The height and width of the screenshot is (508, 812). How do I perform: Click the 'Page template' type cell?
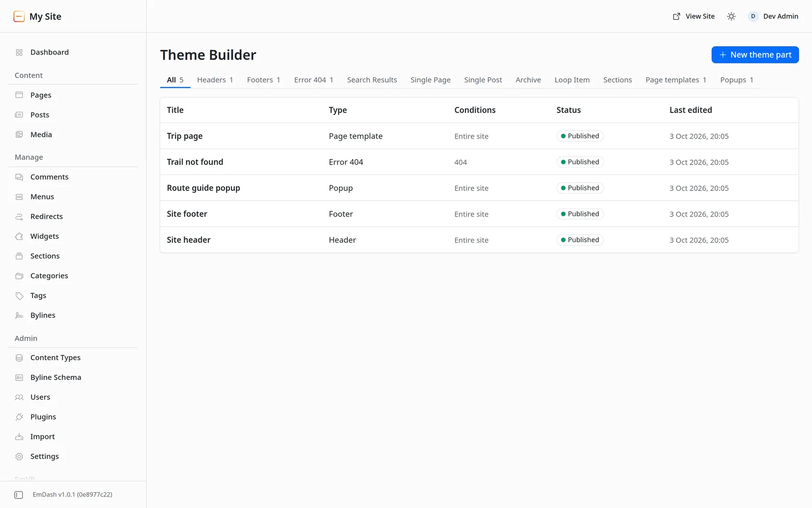click(x=356, y=136)
